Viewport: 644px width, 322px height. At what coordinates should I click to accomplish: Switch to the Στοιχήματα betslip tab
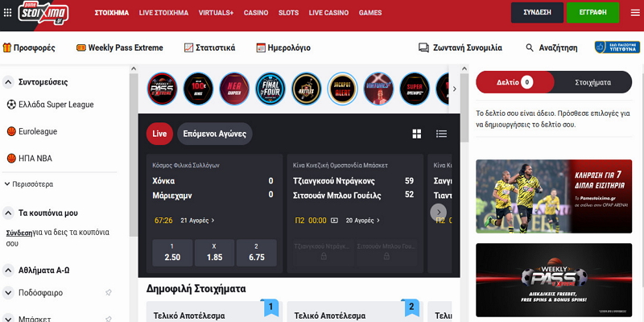(593, 82)
